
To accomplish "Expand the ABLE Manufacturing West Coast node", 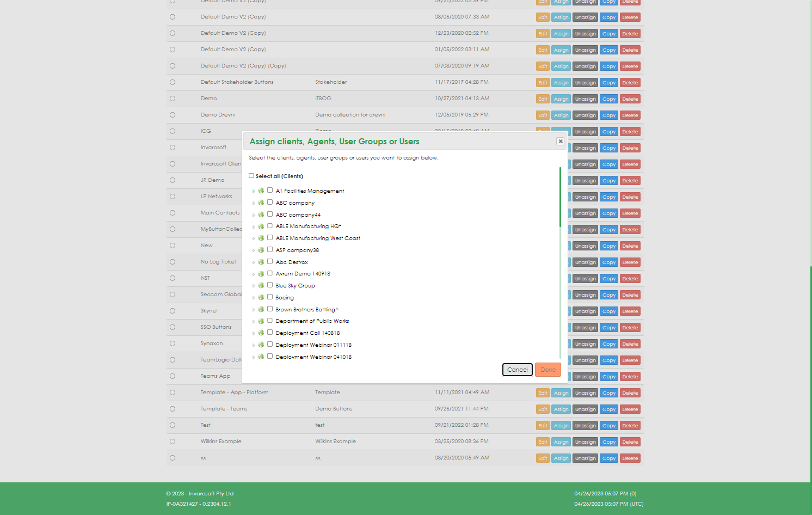I will click(x=254, y=238).
